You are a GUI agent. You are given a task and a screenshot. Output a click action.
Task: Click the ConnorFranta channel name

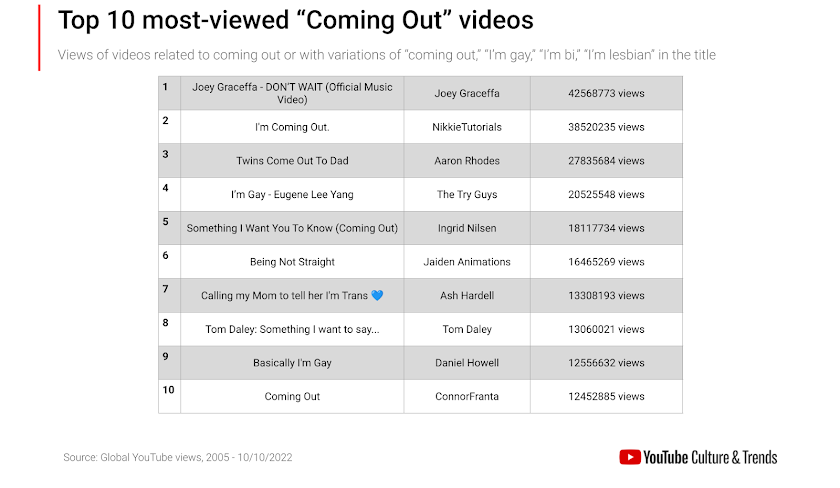click(x=467, y=396)
